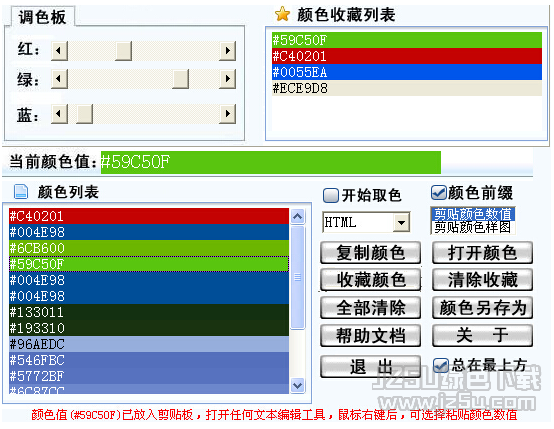
Task: Click the 退出 button
Action: click(x=370, y=367)
